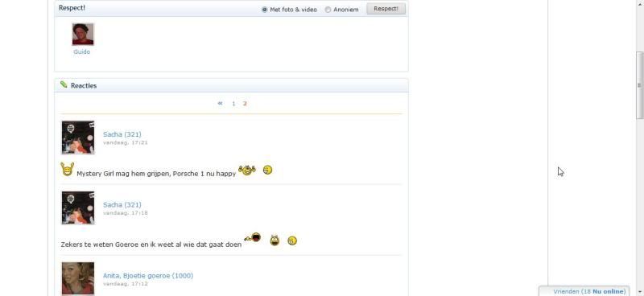Screen dimensions: 644x296
Task: Open Guido's profile picture
Action: [83, 34]
